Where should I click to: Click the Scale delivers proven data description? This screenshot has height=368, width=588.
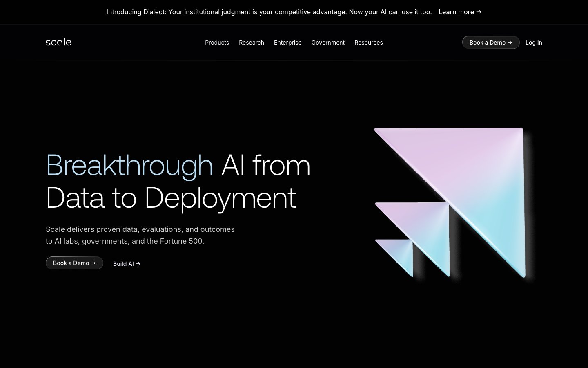pos(140,235)
